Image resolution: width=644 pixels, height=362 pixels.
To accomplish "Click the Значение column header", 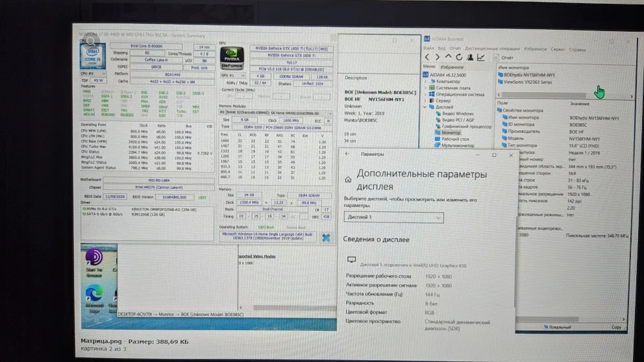I will click(x=579, y=104).
